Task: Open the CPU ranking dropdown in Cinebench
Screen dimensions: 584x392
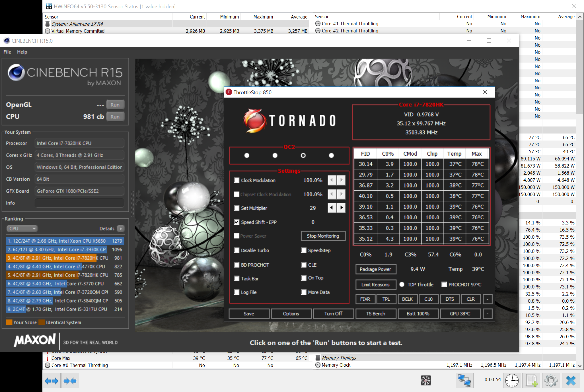Action: point(22,228)
